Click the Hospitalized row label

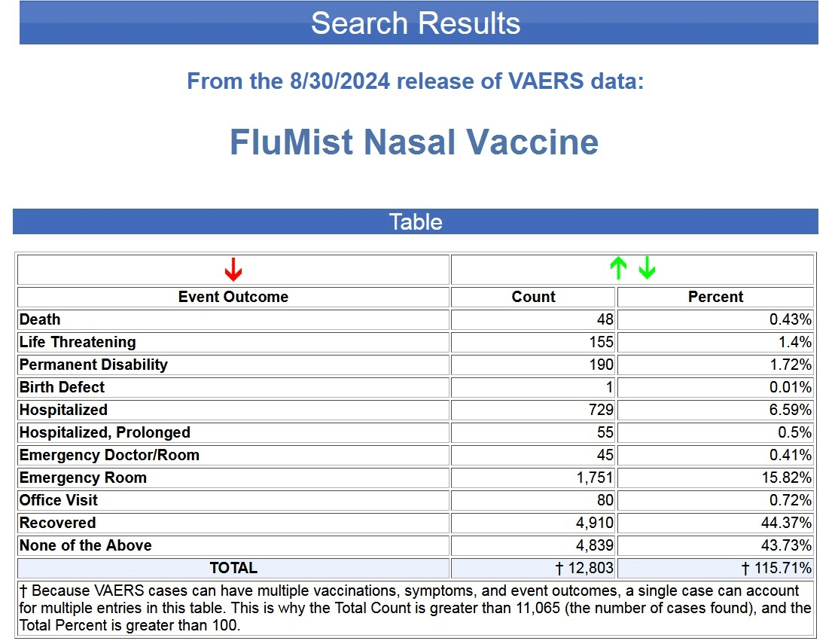[63, 410]
